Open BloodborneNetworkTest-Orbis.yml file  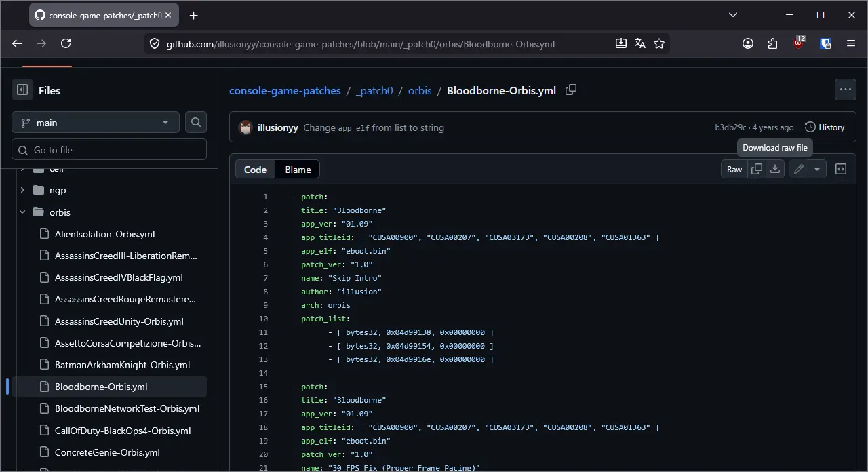127,408
